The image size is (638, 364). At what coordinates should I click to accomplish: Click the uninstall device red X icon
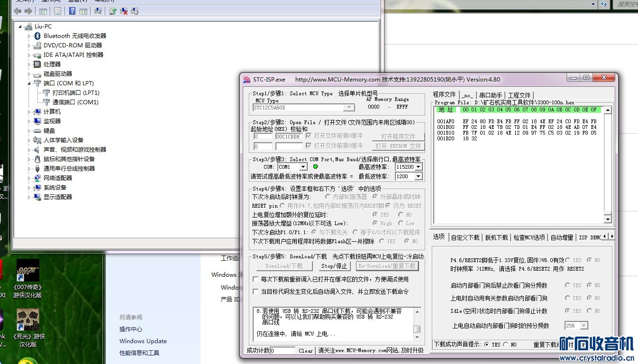pos(123,11)
